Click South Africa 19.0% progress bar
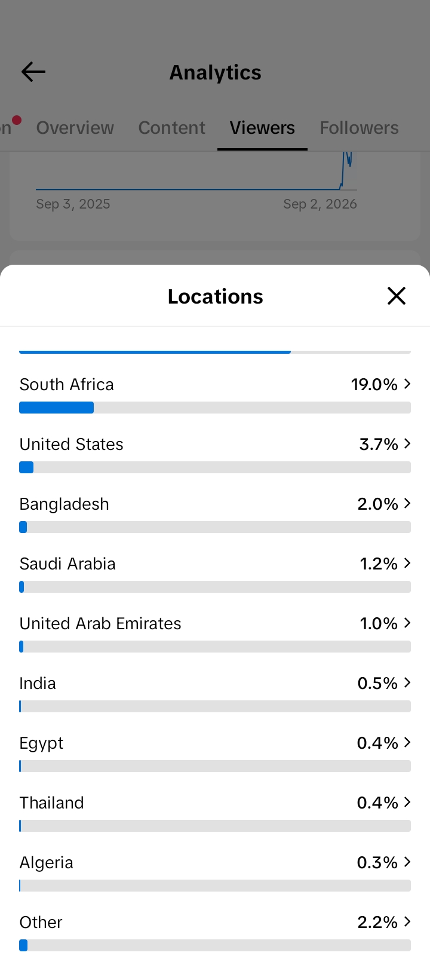This screenshot has height=980, width=430. click(x=215, y=408)
